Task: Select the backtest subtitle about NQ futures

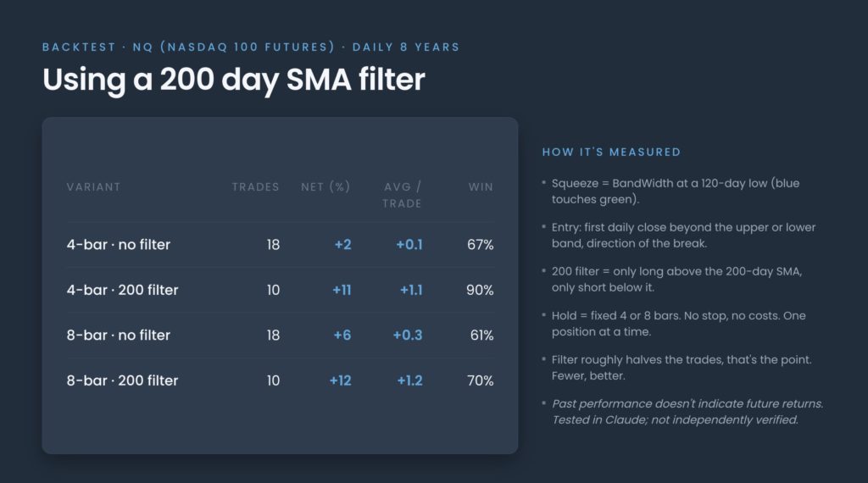Action: tap(251, 47)
